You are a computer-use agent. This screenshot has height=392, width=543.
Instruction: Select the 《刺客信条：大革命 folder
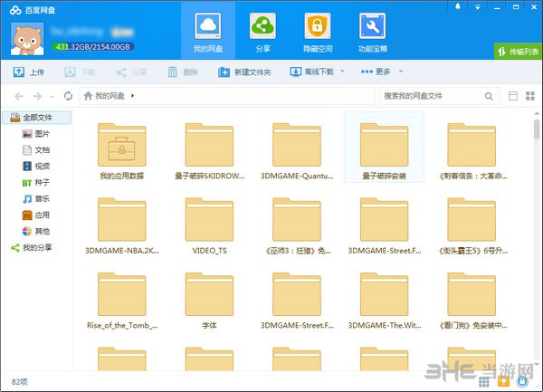(472, 151)
